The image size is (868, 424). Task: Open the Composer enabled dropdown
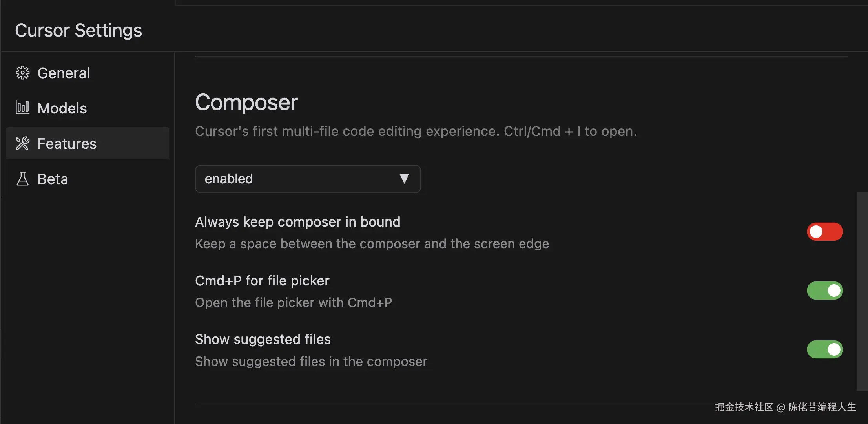(x=307, y=179)
